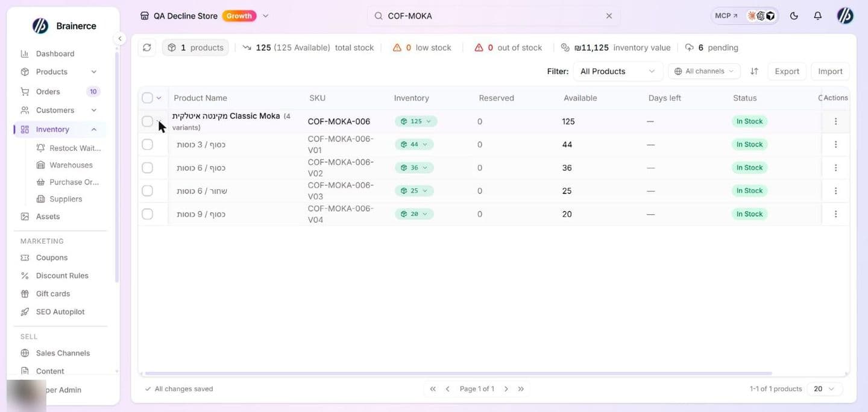Open the page size 20 dropdown

click(x=824, y=389)
